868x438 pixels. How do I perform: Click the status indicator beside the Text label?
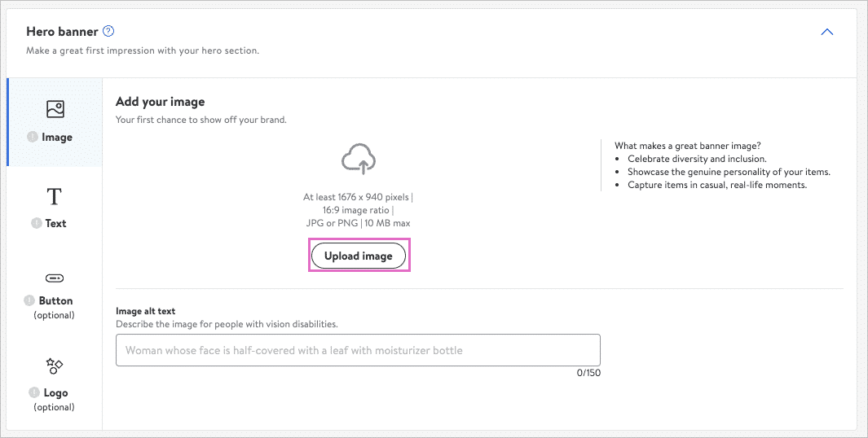[36, 223]
